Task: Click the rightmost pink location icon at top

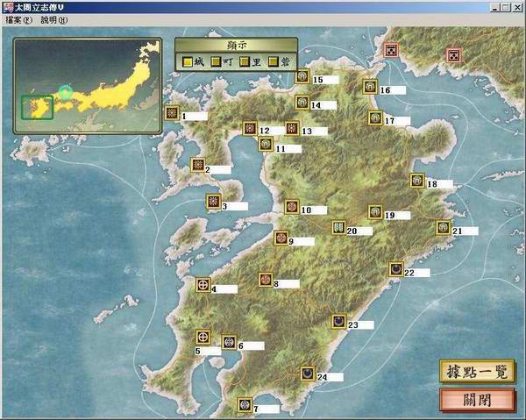Action: [x=454, y=55]
